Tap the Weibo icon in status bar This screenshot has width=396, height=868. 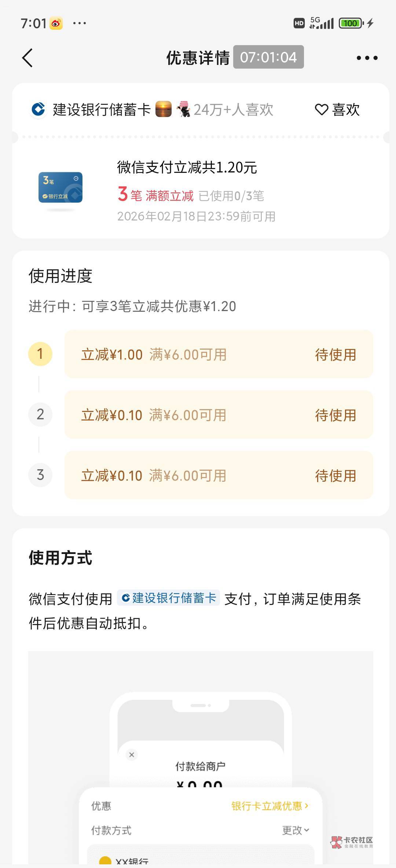[x=56, y=23]
